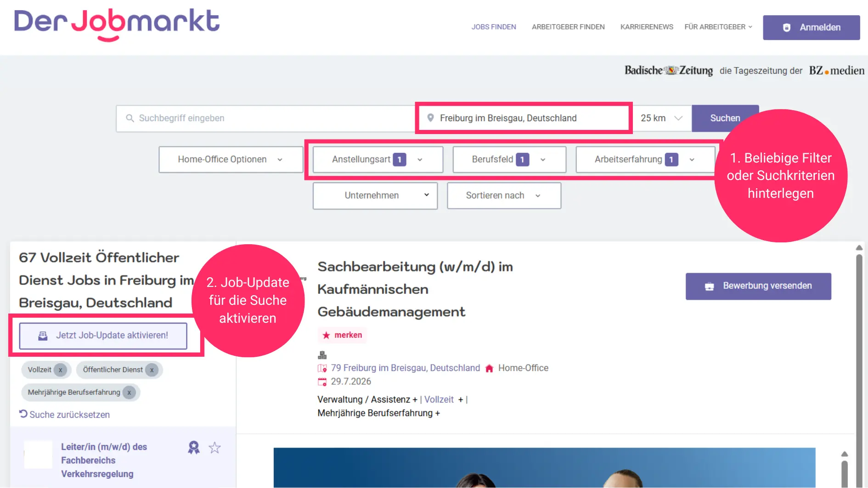Remove the Öffentlicher Dienst filter chip
The width and height of the screenshot is (868, 488).
(152, 370)
